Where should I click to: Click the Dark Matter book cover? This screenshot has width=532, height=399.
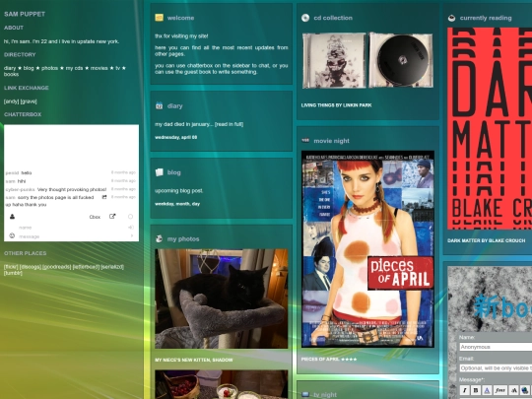click(x=490, y=128)
